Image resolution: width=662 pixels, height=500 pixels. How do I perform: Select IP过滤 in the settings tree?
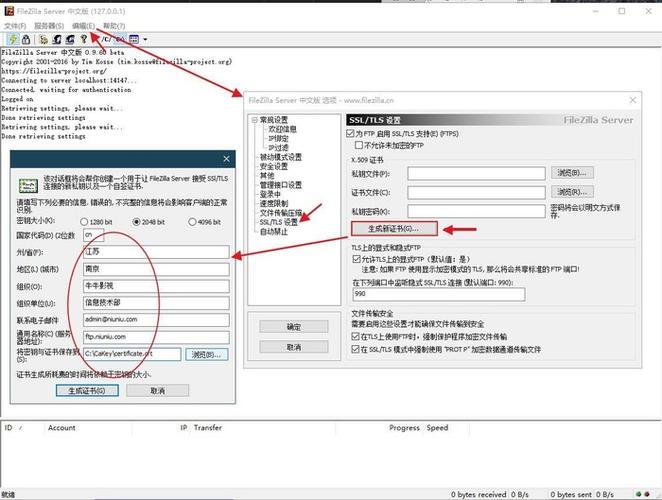[x=279, y=148]
